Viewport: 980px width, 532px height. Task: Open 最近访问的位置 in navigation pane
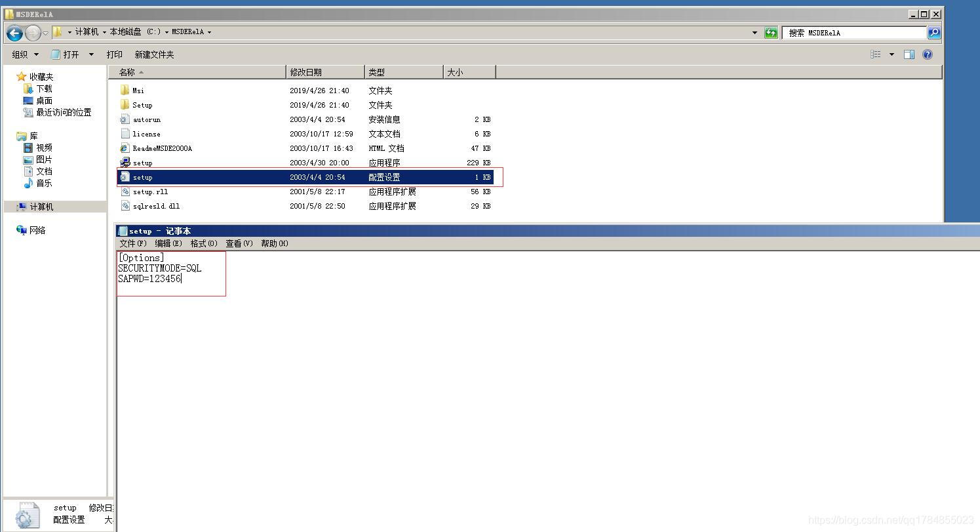click(64, 112)
